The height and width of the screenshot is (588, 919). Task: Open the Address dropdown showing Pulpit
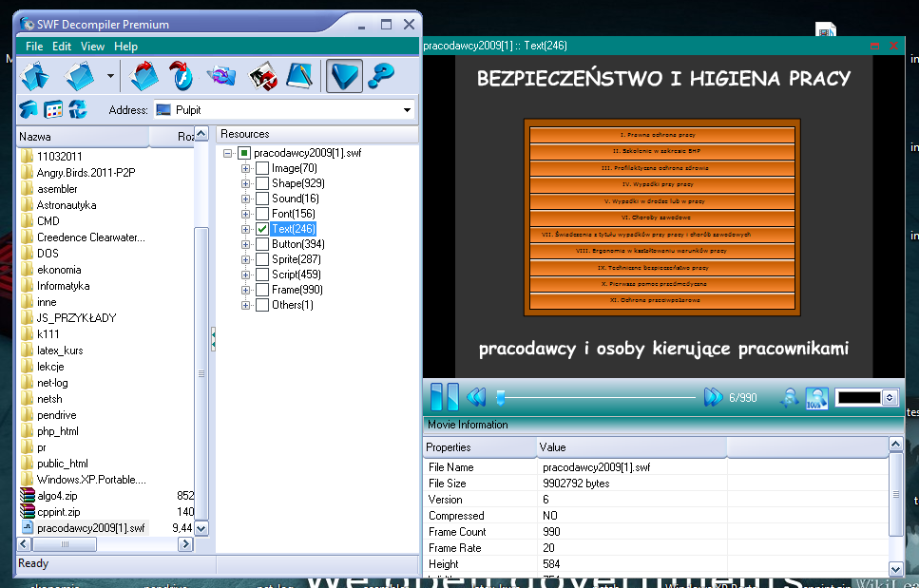[407, 110]
